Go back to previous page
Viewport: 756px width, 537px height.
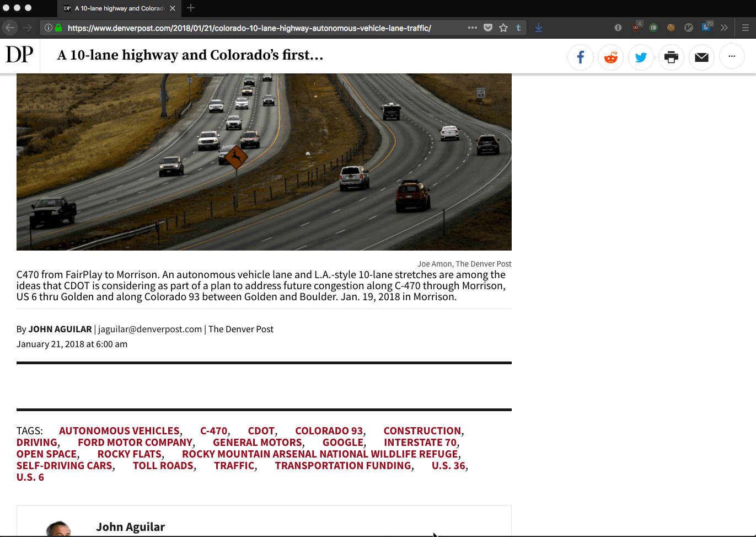[10, 28]
